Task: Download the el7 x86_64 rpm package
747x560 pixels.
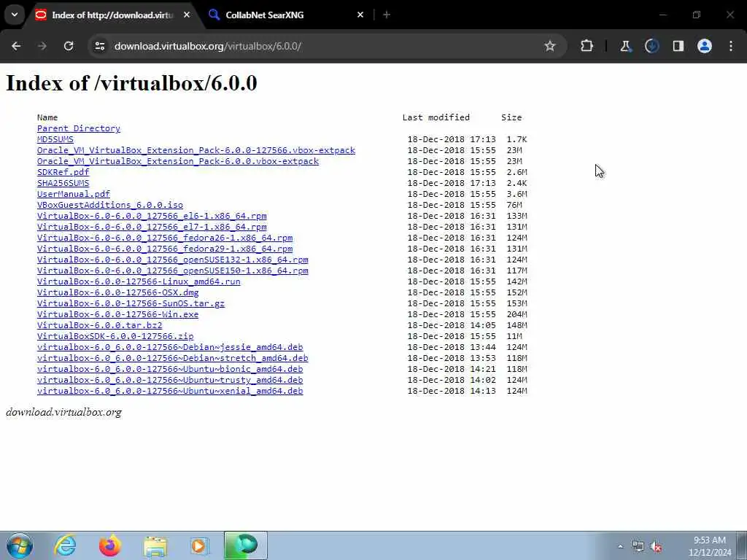Action: pyautogui.click(x=152, y=227)
